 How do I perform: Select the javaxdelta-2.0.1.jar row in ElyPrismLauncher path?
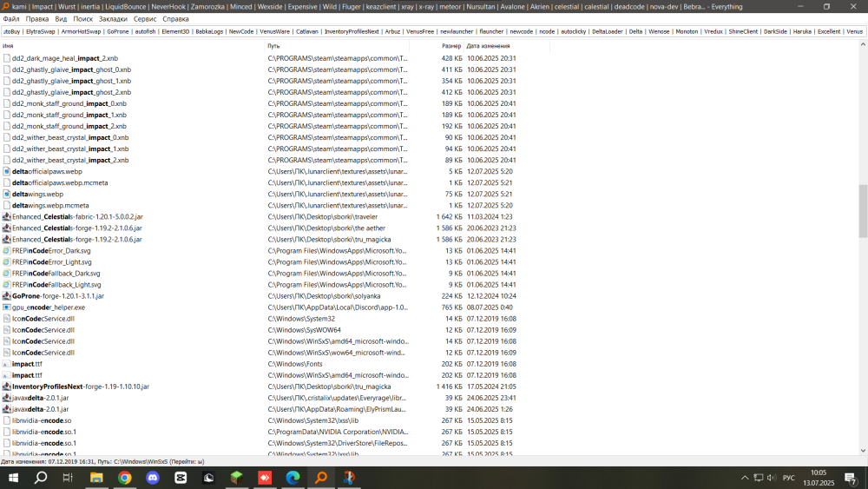tap(41, 409)
